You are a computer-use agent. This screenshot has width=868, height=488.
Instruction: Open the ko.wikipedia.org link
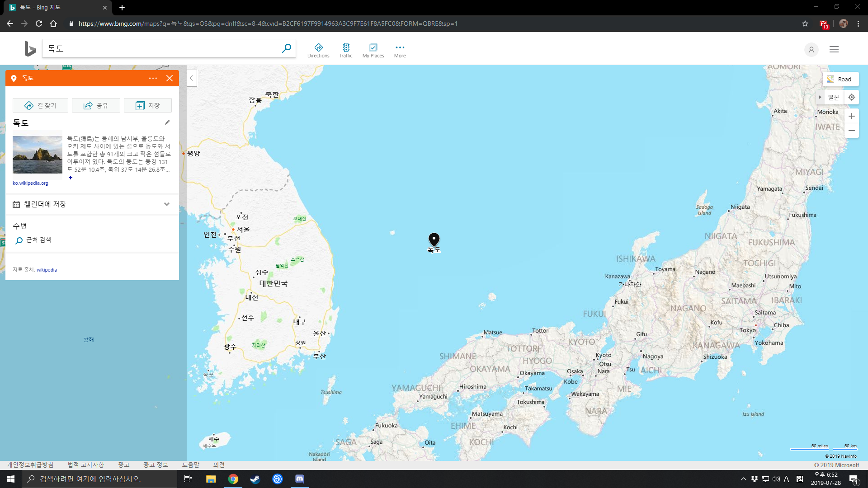pyautogui.click(x=30, y=183)
